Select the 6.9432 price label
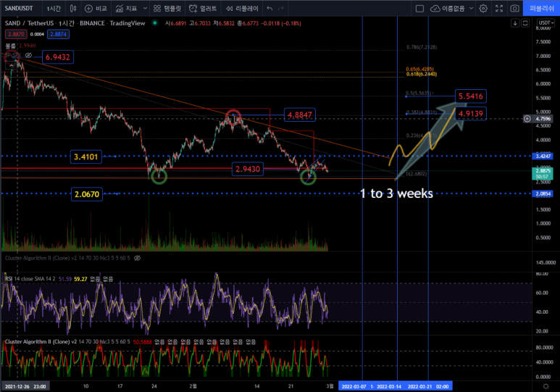 (x=58, y=57)
